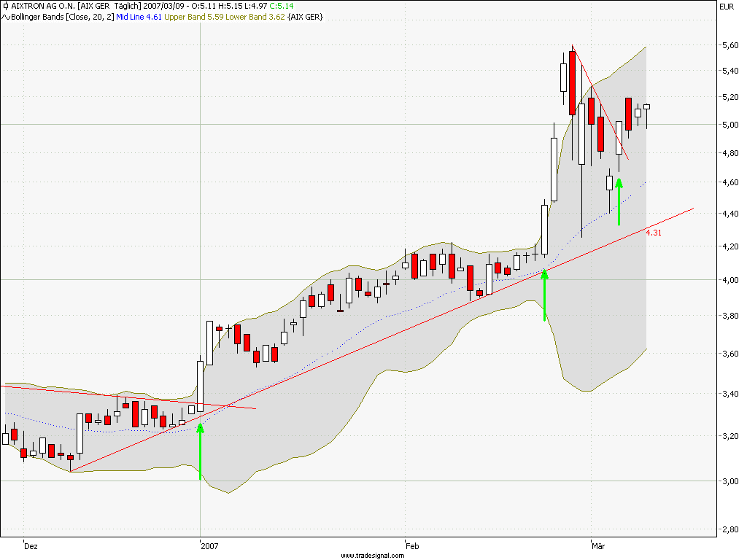Click the 4,40 price axis label
This screenshot has height=560, width=747.
point(730,214)
